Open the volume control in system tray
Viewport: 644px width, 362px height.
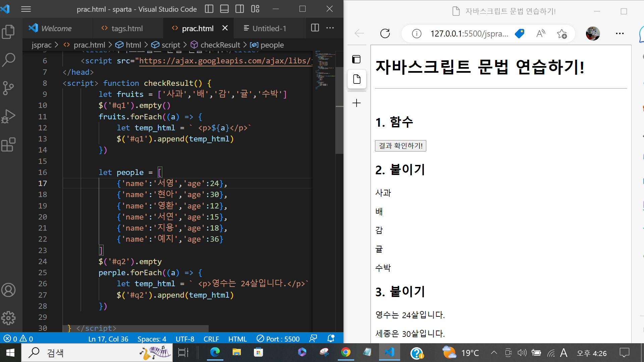tap(522, 353)
